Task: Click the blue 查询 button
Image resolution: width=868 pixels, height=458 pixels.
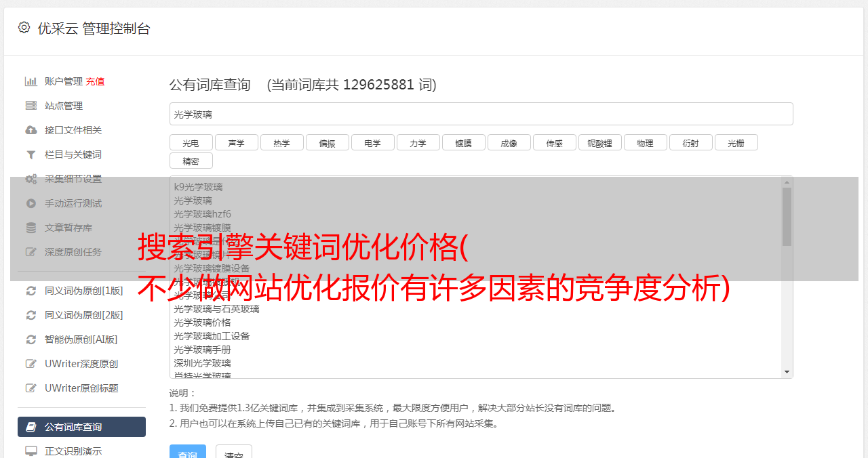Action: click(x=188, y=452)
